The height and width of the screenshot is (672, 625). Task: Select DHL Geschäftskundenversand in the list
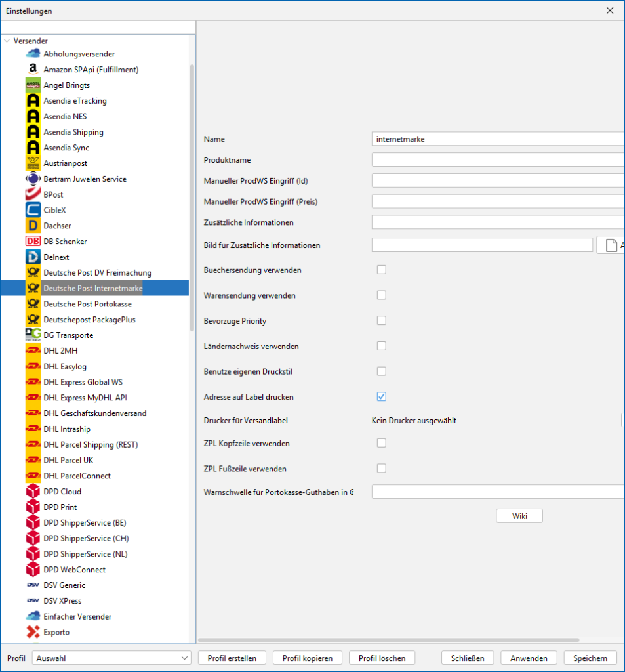point(94,413)
